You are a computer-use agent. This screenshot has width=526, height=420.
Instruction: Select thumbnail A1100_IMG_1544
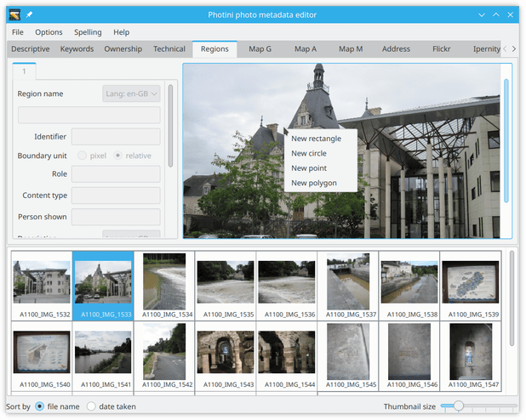(287, 356)
